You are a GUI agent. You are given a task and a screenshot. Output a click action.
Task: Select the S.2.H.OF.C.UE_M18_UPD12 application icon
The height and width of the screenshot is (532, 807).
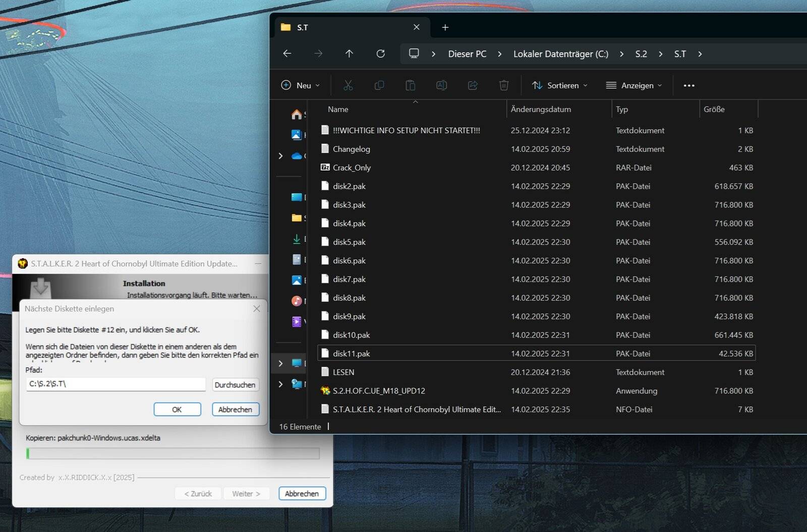[325, 390]
